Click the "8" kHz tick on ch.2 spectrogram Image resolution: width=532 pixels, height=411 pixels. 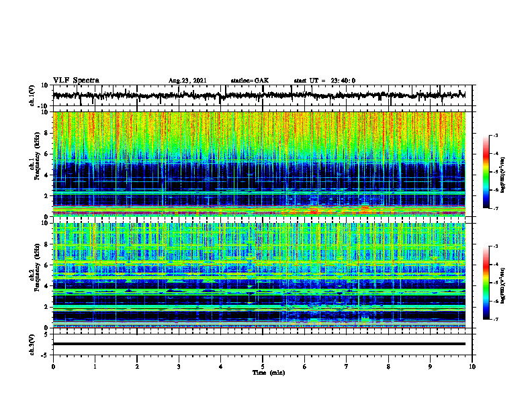[x=46, y=244]
